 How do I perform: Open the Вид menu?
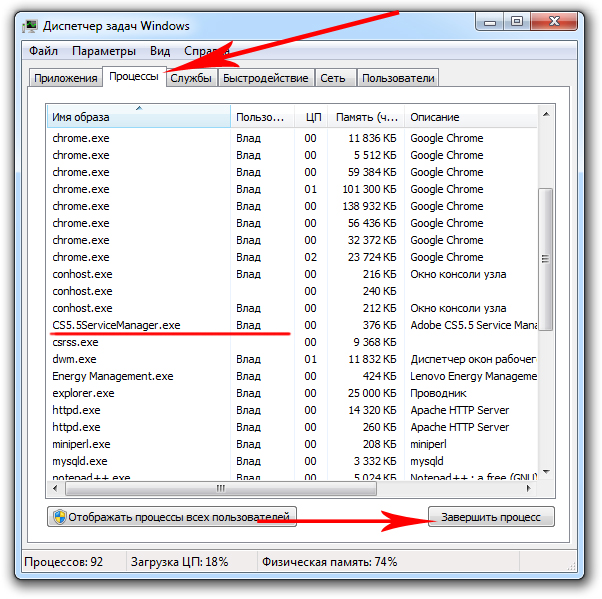(160, 50)
